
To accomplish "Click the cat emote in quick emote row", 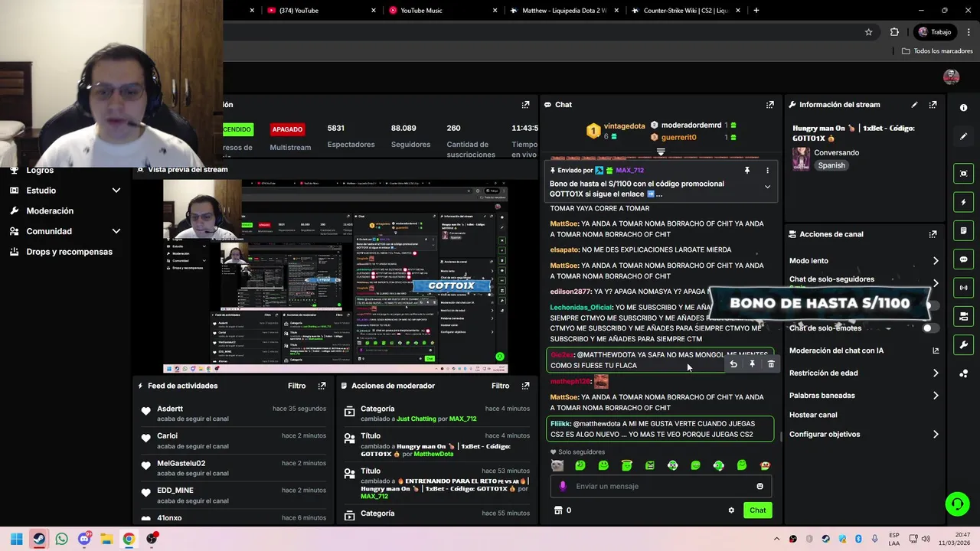I will pyautogui.click(x=557, y=465).
